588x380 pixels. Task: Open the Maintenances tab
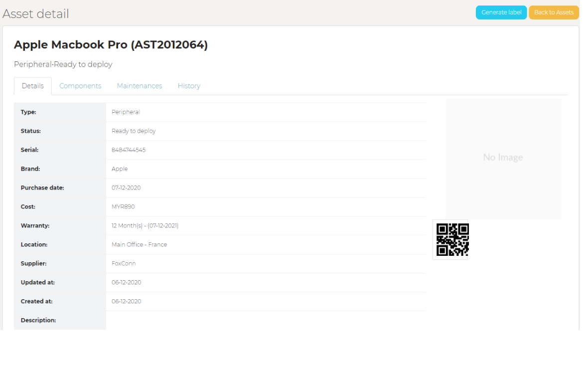tap(140, 86)
